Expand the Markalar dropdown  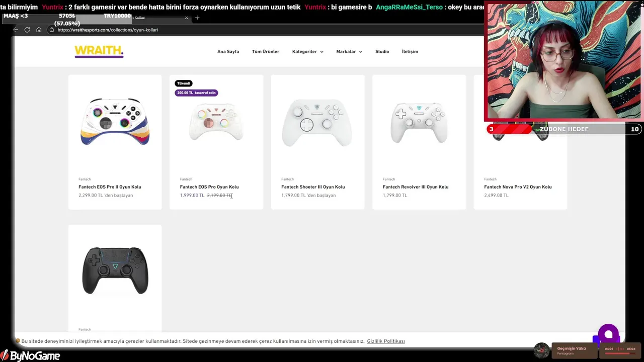(x=349, y=51)
